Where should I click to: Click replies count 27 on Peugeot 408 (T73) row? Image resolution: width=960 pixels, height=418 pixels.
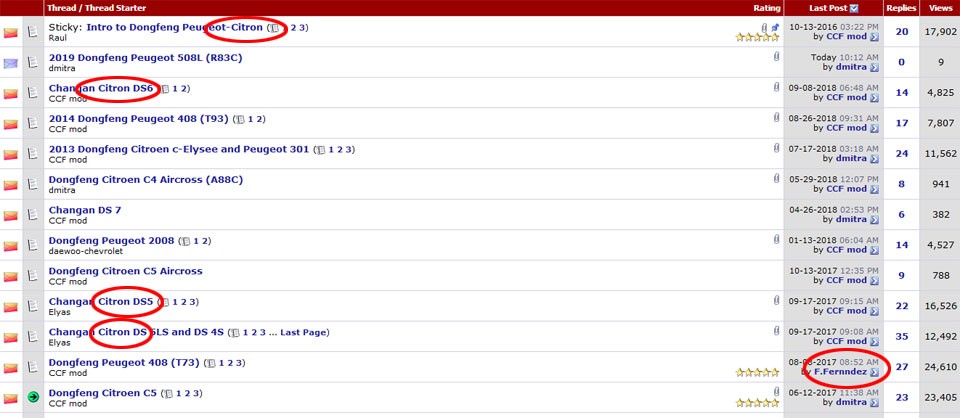[x=902, y=367]
